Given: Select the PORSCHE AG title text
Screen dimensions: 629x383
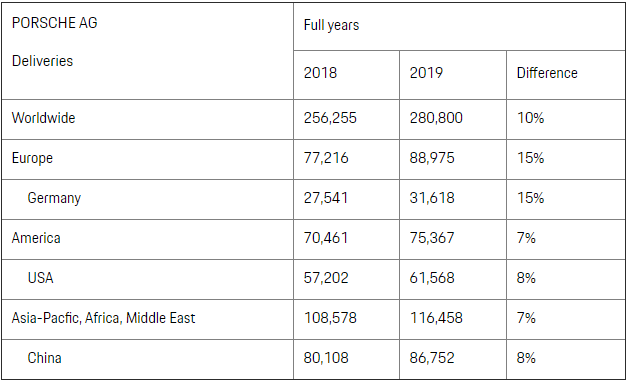Looking at the screenshot, I should tap(55, 23).
